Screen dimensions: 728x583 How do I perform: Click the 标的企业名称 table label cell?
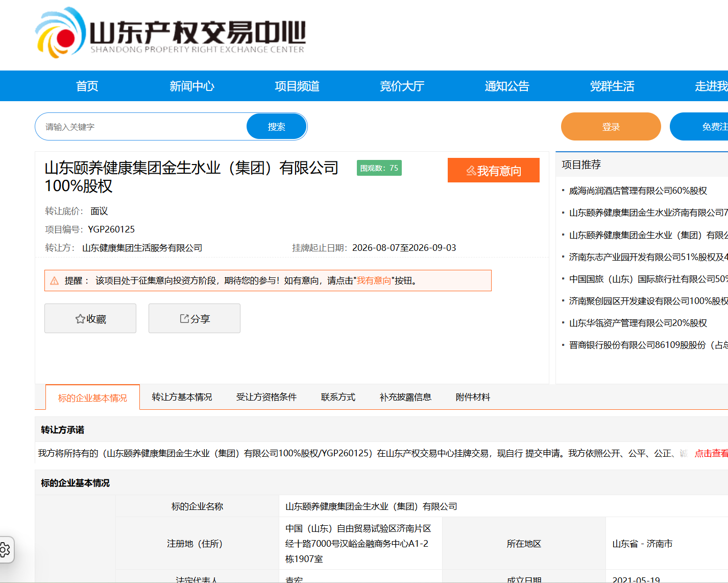coord(197,506)
